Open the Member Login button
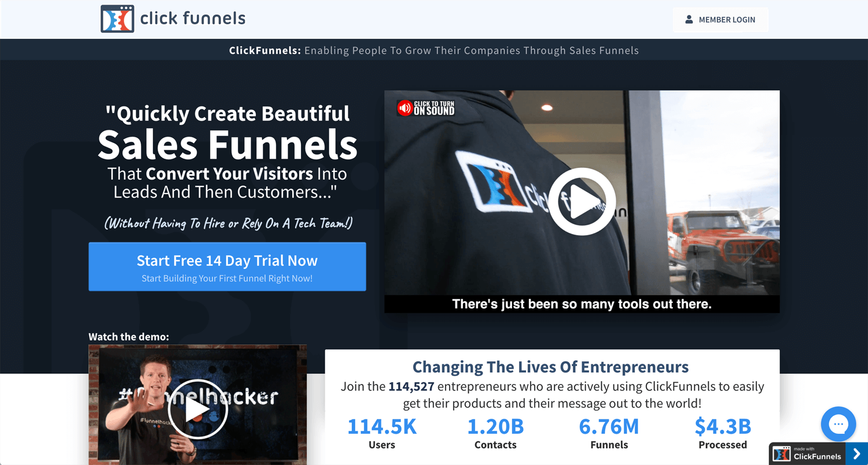The width and height of the screenshot is (868, 465). (720, 20)
